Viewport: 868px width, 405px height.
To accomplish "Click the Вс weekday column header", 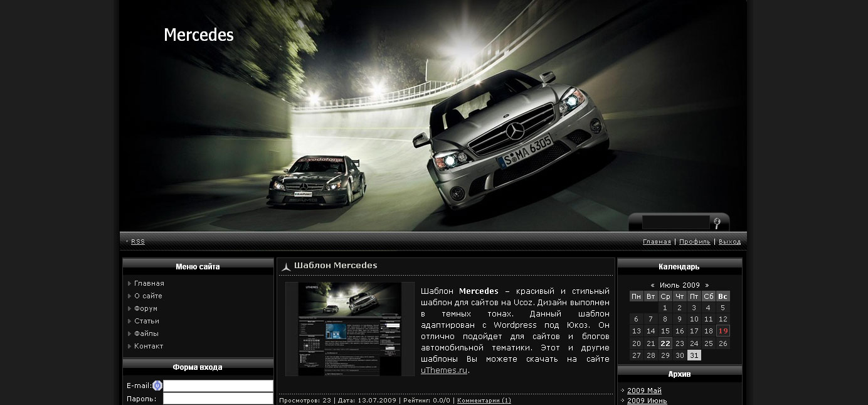I will pyautogui.click(x=723, y=296).
